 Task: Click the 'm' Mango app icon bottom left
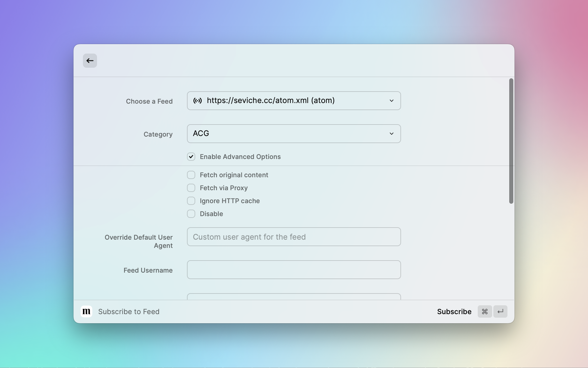click(x=86, y=311)
